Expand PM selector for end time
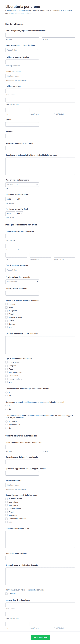Screen dimensions: 80x644 click(x=20, y=213)
